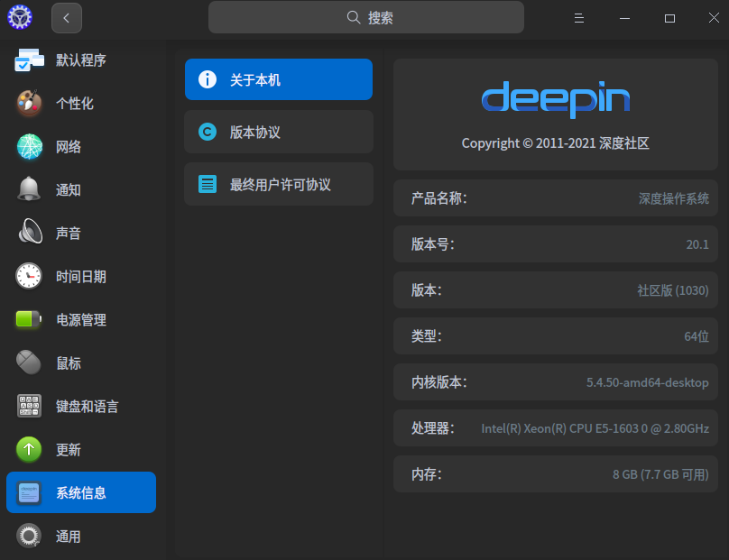Screen dimensions: 729x560
Task: Select the 个性化 sidebar label
Action: 74,103
